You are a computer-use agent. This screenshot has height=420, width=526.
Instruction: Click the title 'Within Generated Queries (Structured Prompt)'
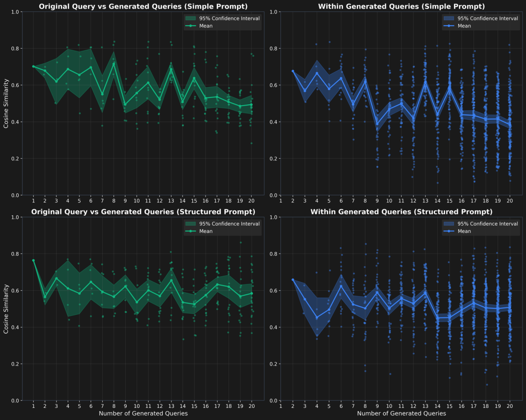pyautogui.click(x=401, y=212)
